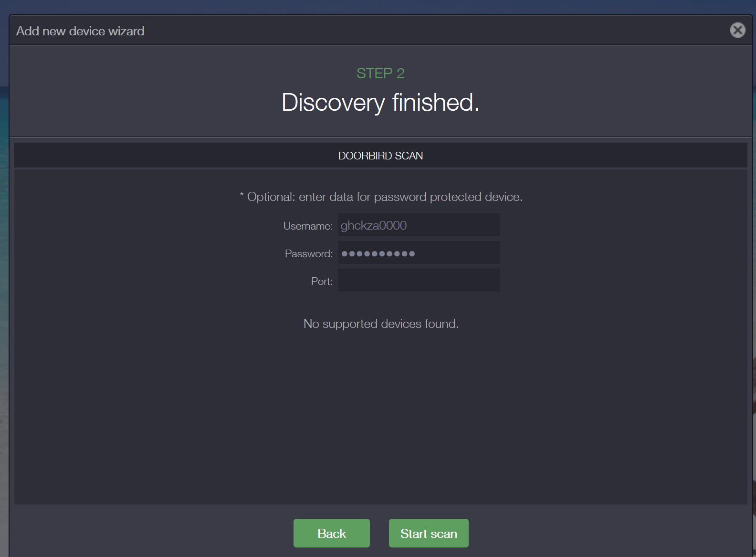The width and height of the screenshot is (756, 557).
Task: Click the desktop wallpaper left of the wizard
Action: 4,286
